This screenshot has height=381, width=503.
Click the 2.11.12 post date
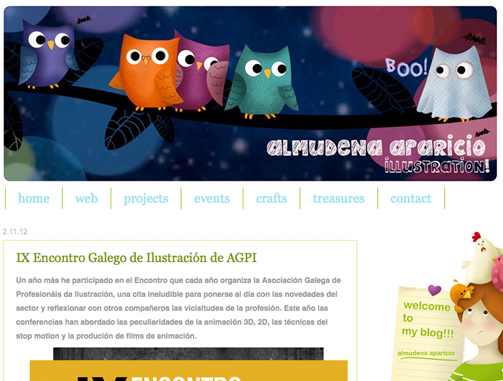tap(15, 231)
